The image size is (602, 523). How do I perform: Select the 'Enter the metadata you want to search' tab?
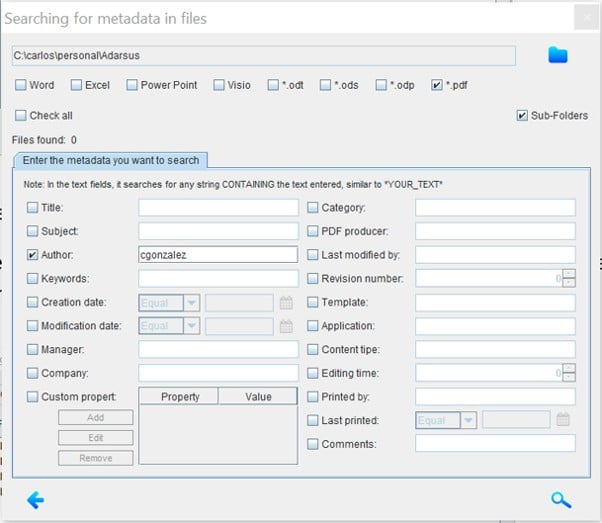click(x=110, y=160)
